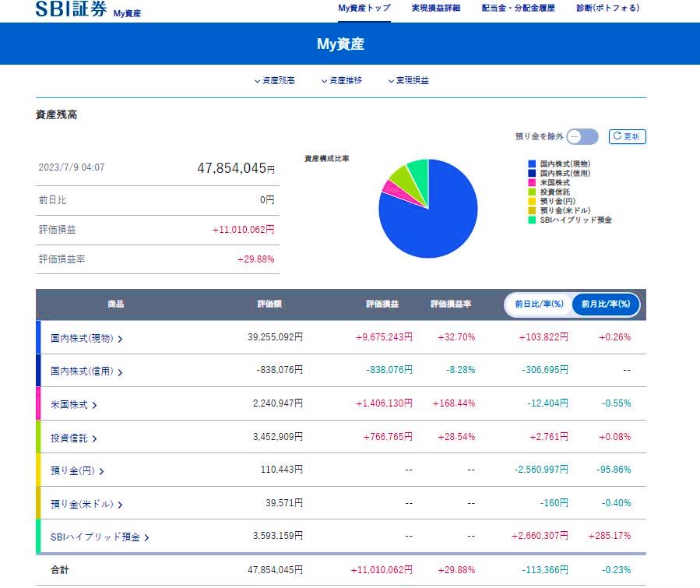The image size is (700, 588).
Task: Click the refresh 更新 button
Action: tap(627, 136)
